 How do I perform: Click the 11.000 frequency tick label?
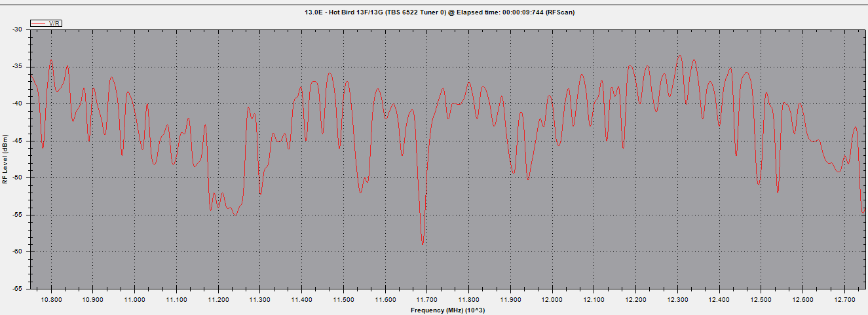point(134,299)
